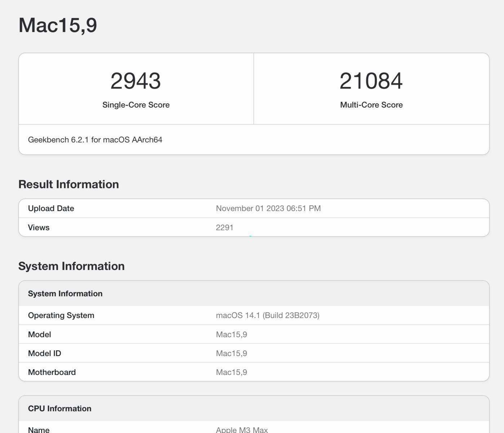Click the Motherboard row label

tap(52, 372)
